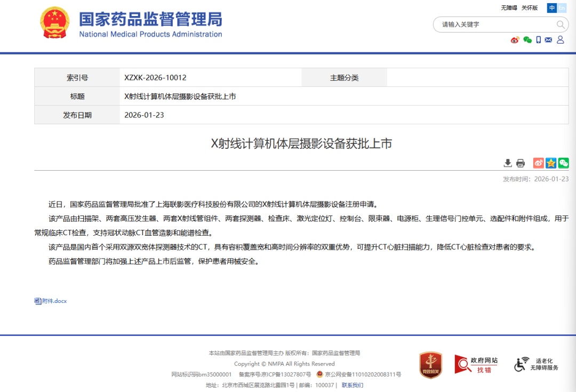Share article via green WeChat button
Viewport: 576px width, 392px height.
pos(563,163)
